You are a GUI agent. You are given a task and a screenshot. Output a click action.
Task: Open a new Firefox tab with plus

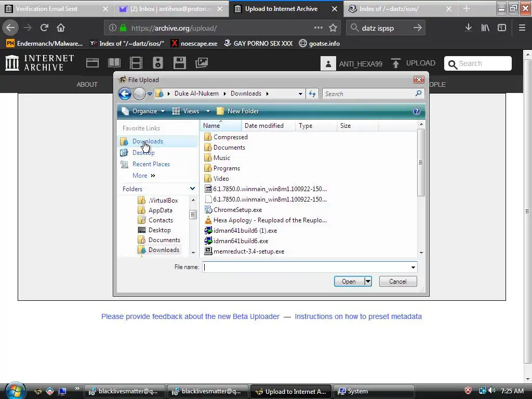[x=467, y=9]
